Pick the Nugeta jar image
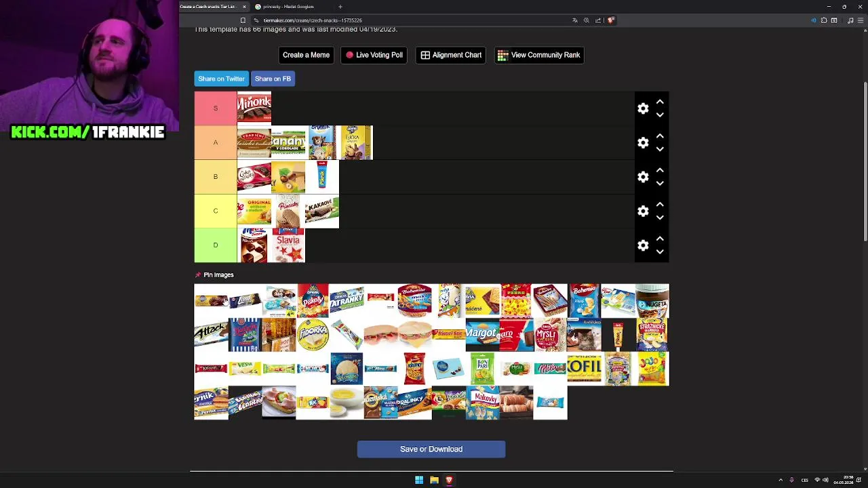The image size is (868, 488). coord(652,301)
